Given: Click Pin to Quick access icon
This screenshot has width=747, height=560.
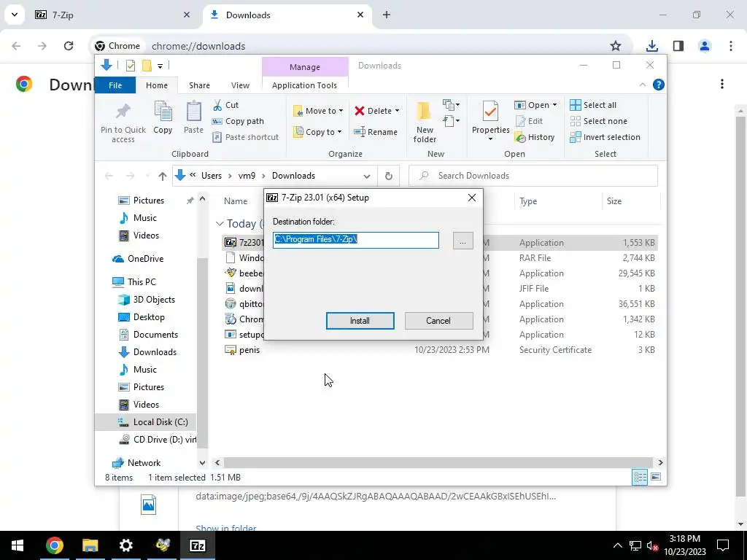Looking at the screenshot, I should (123, 112).
